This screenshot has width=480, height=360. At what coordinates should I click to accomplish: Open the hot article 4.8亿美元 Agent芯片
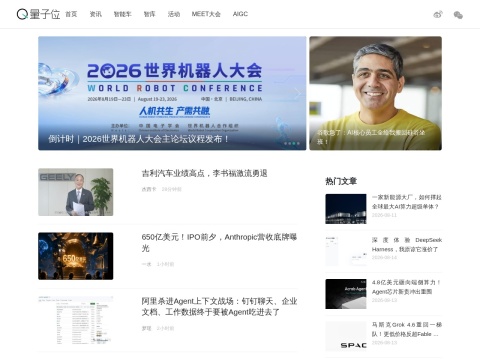(407, 287)
